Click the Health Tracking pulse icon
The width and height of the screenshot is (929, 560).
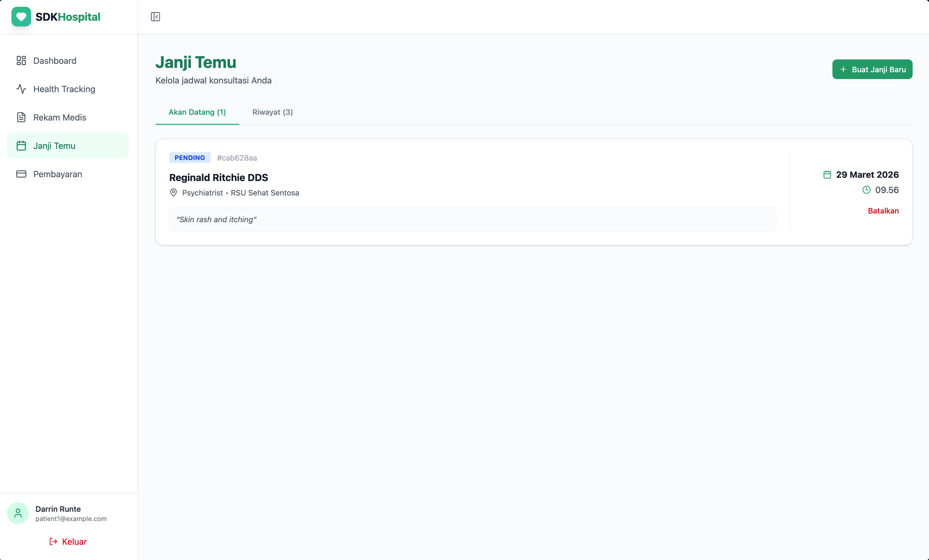(21, 89)
